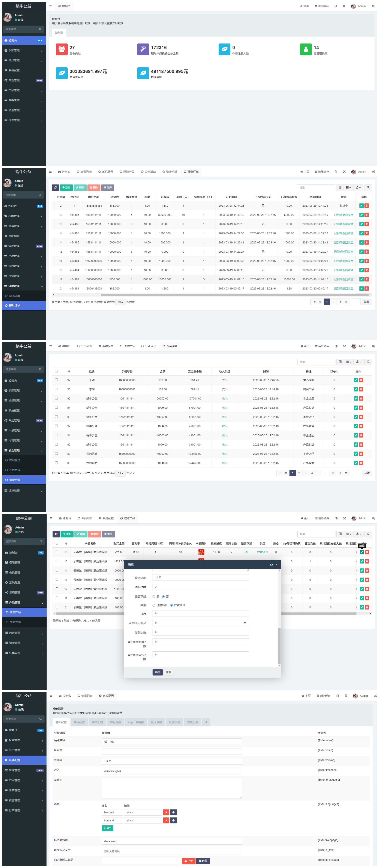Click 选择 button next to 上传
The height and width of the screenshot is (868, 379).
(203, 861)
